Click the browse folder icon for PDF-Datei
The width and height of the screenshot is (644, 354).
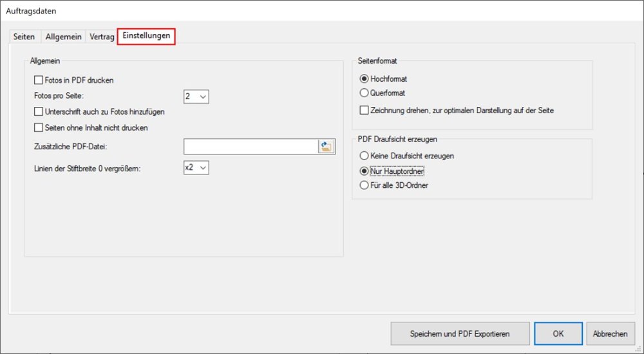click(x=327, y=147)
